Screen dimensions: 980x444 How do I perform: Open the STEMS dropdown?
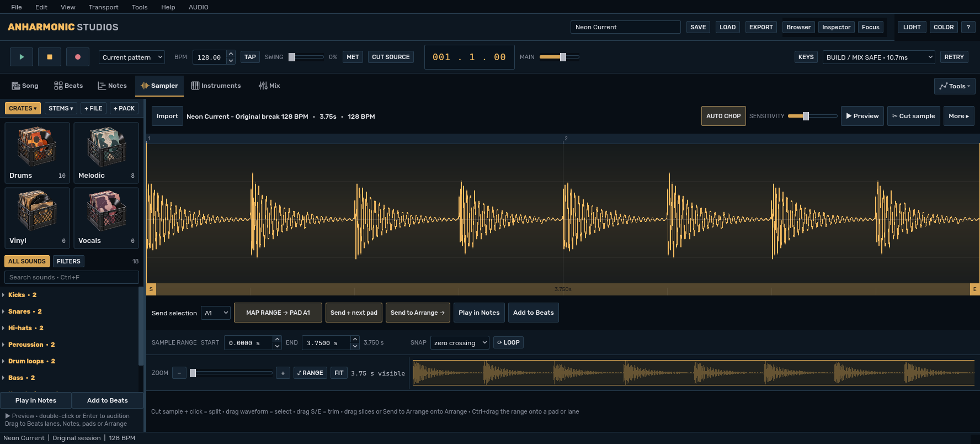point(61,108)
